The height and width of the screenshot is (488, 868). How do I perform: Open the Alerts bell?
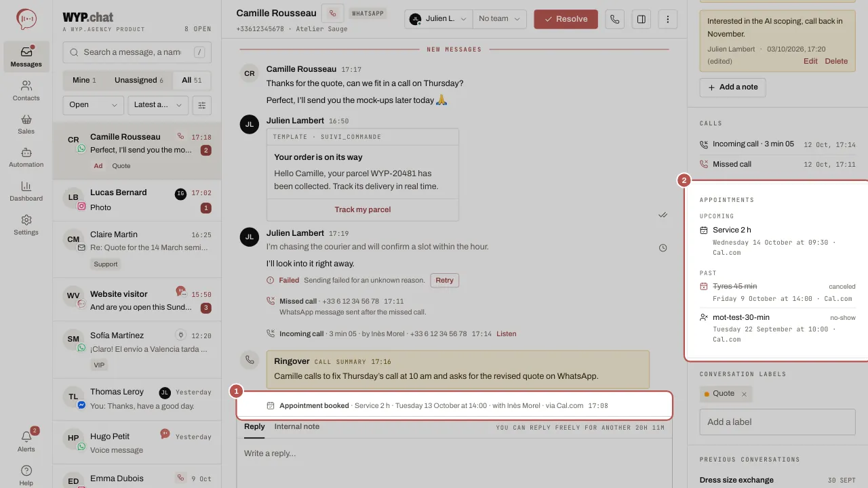click(26, 441)
